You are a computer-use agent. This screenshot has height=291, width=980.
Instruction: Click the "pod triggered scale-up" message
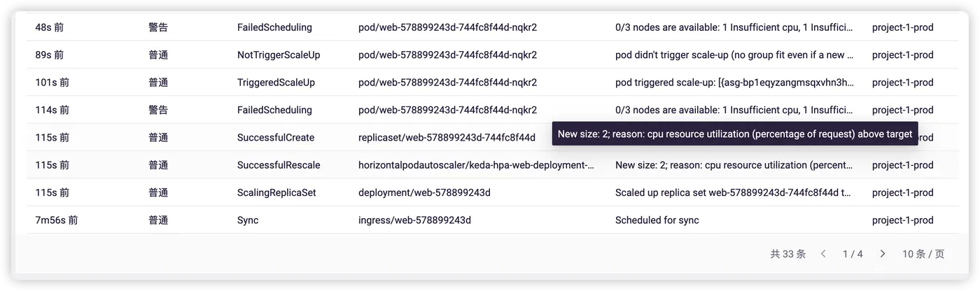click(734, 83)
